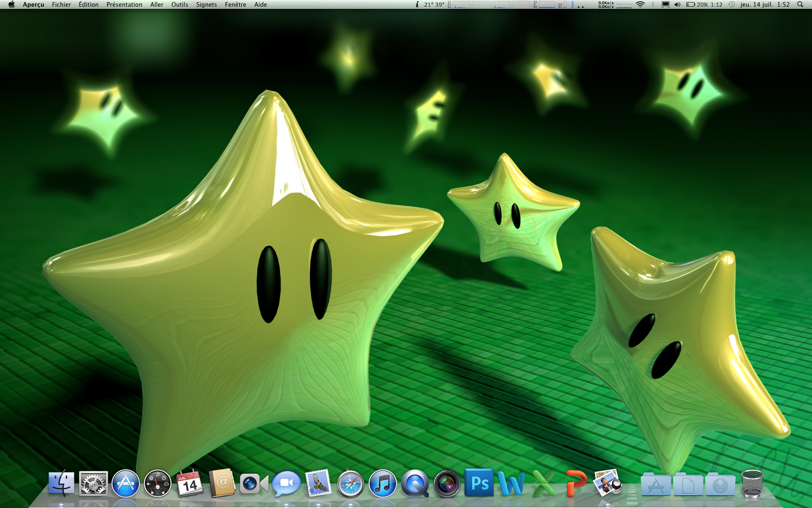This screenshot has height=508, width=812.
Task: Open the Wi-Fi status menu
Action: pos(640,5)
